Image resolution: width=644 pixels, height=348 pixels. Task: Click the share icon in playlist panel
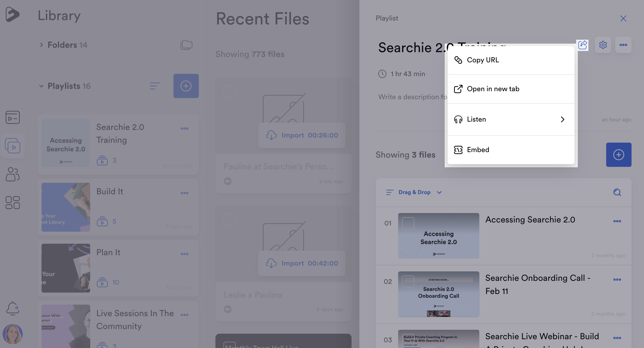pos(582,45)
